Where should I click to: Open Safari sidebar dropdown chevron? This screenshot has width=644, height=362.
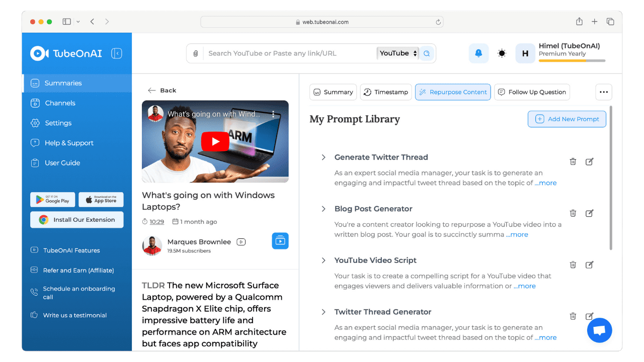[x=78, y=22]
